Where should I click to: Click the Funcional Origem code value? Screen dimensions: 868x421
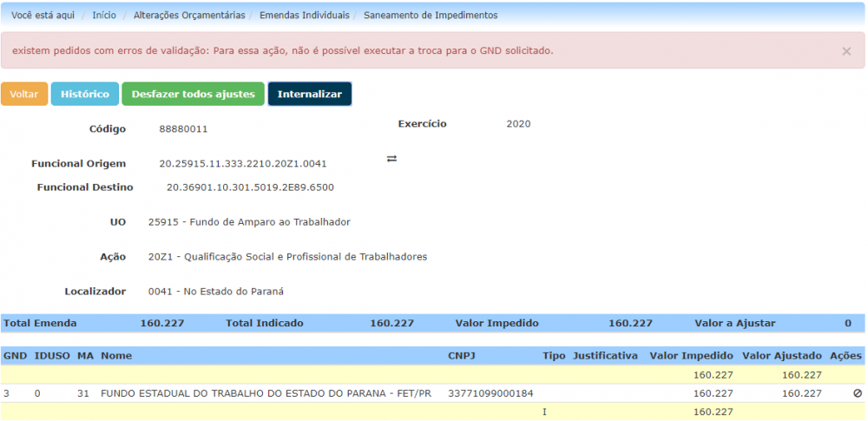[x=243, y=163]
